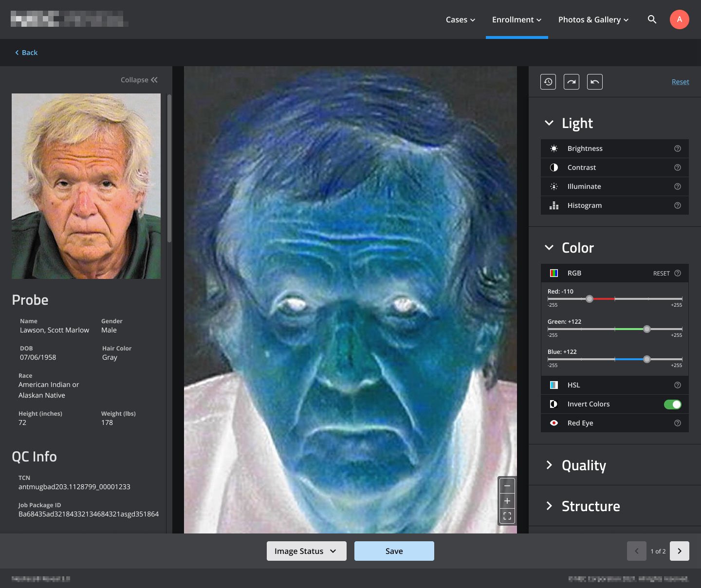Open search with the magnifier icon
Image resolution: width=701 pixels, height=588 pixels.
tap(652, 19)
